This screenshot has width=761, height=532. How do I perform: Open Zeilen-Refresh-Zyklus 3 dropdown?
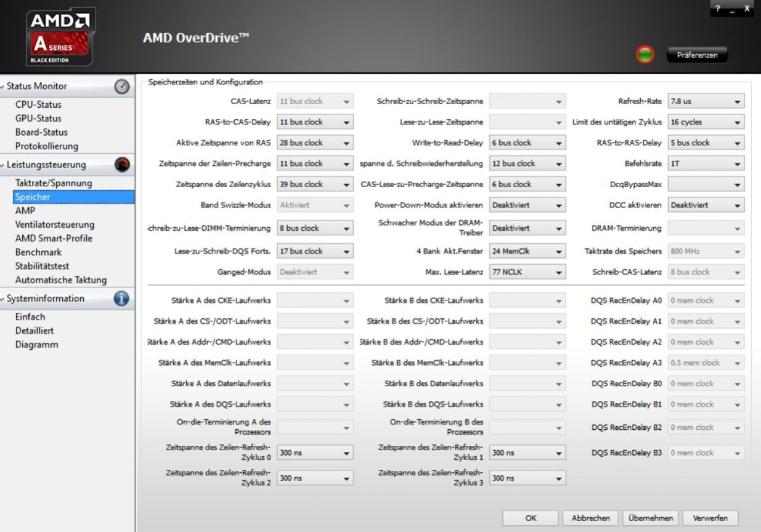click(x=527, y=478)
